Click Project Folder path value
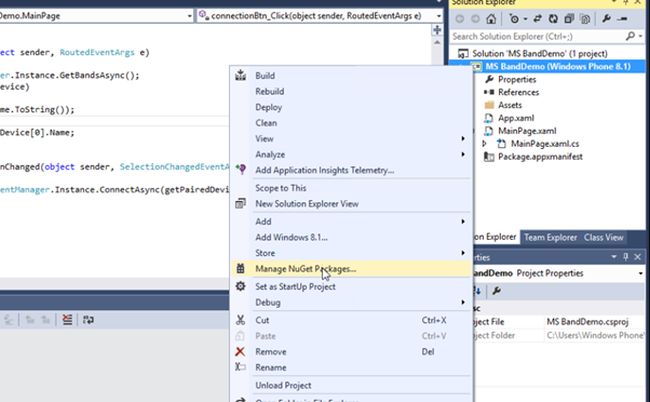 (595, 335)
